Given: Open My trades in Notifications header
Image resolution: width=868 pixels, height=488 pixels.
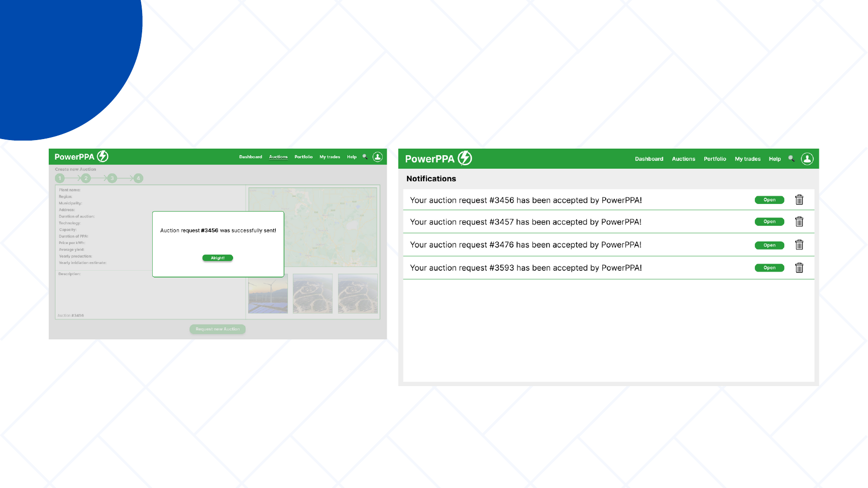Looking at the screenshot, I should (x=747, y=159).
